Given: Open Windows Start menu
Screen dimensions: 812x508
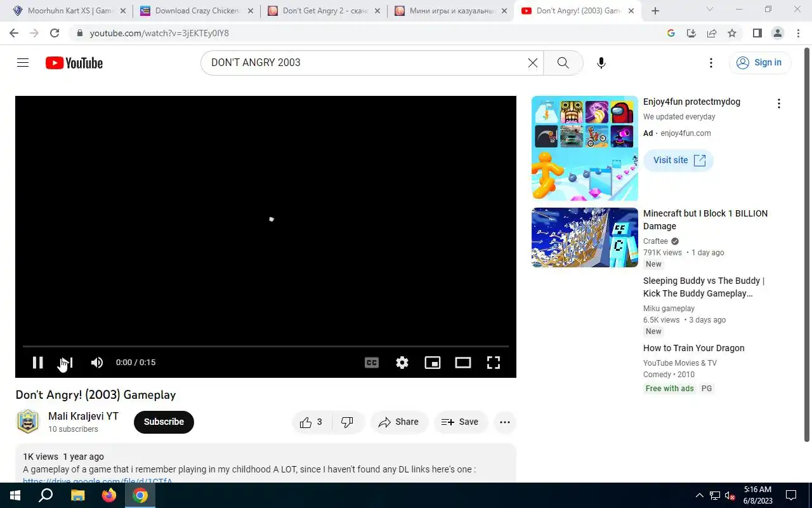Looking at the screenshot, I should point(15,495).
